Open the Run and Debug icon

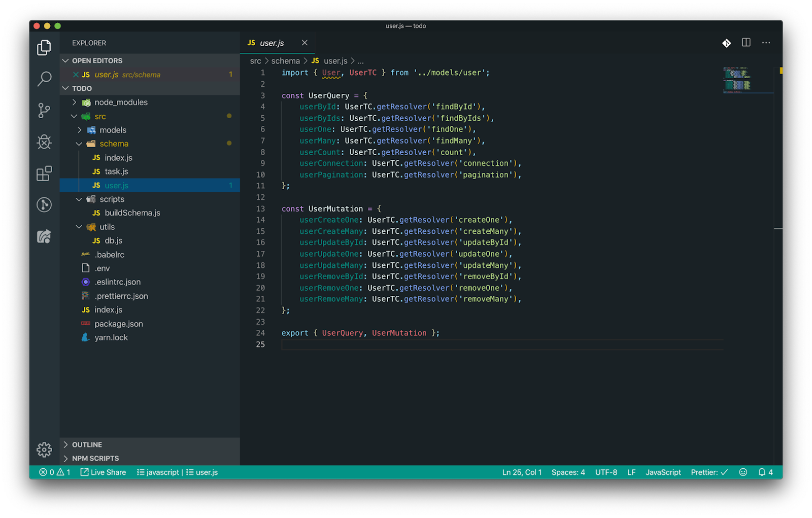(44, 142)
